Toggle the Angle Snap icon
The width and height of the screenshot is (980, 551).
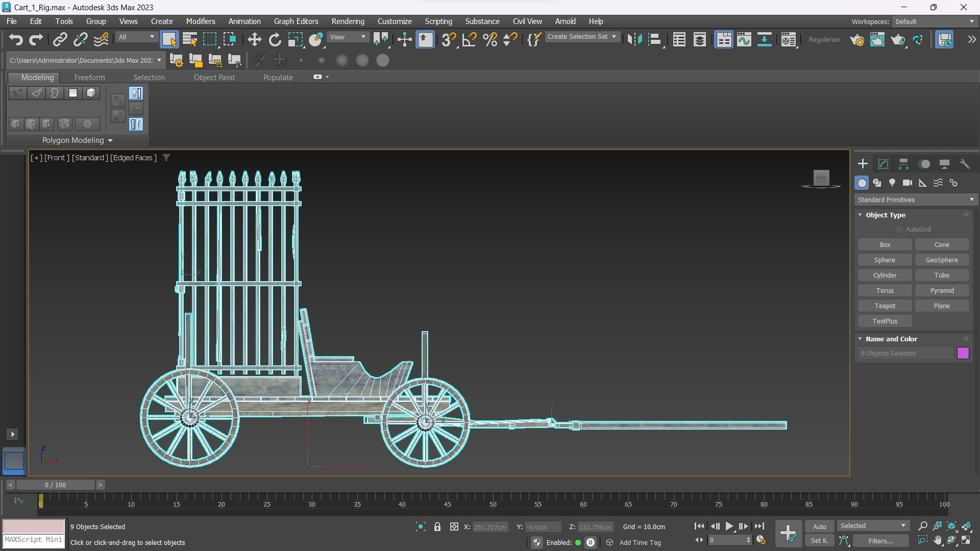click(x=469, y=40)
